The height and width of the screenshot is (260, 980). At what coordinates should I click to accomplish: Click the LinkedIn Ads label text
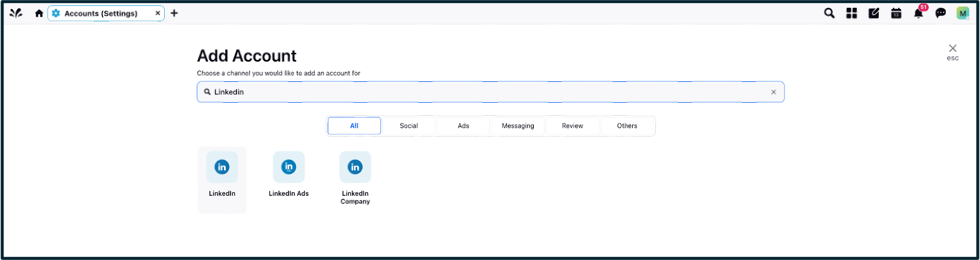tap(289, 194)
